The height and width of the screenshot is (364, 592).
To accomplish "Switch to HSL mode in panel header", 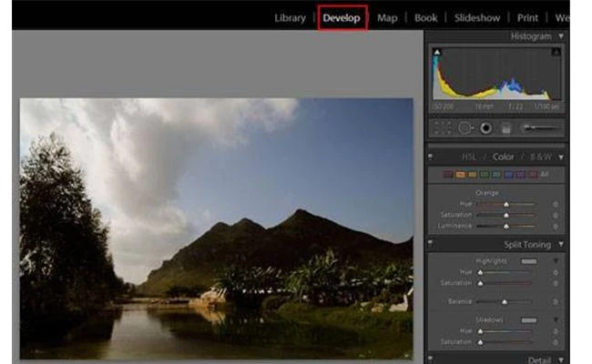I will 469,157.
